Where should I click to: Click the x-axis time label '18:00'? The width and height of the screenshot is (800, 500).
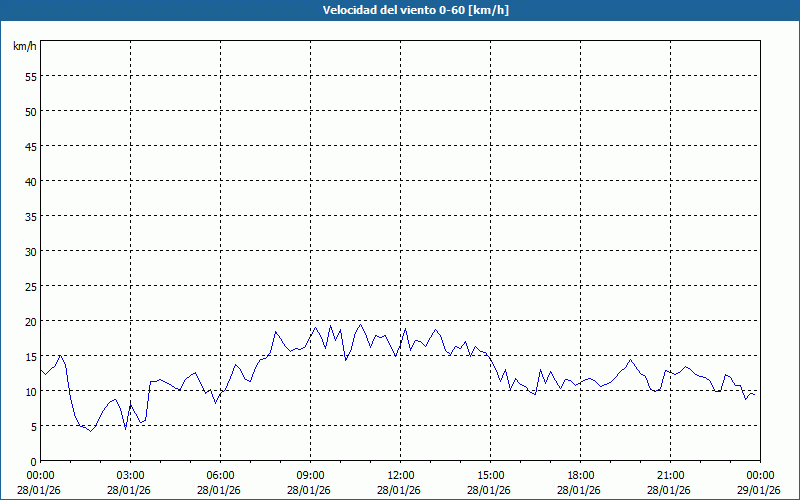pyautogui.click(x=580, y=476)
